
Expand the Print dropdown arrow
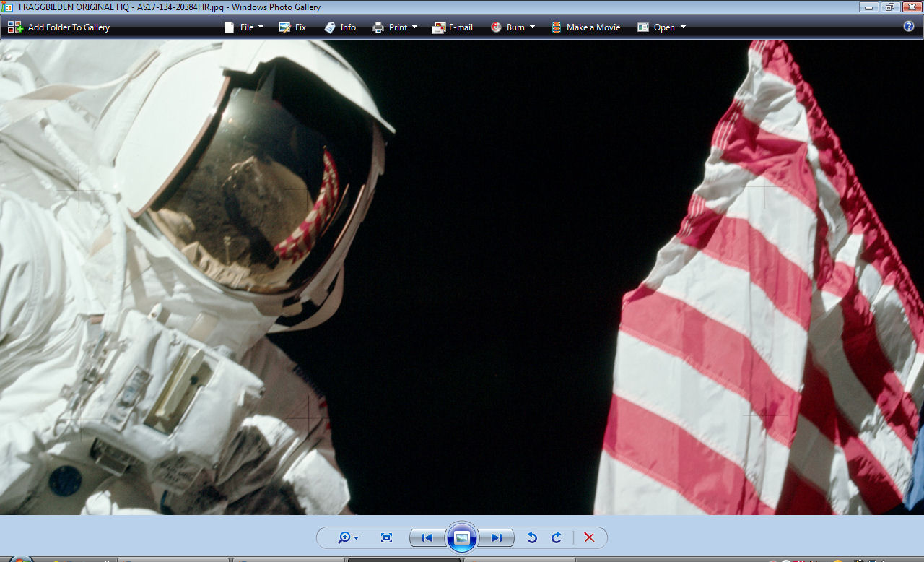(414, 27)
